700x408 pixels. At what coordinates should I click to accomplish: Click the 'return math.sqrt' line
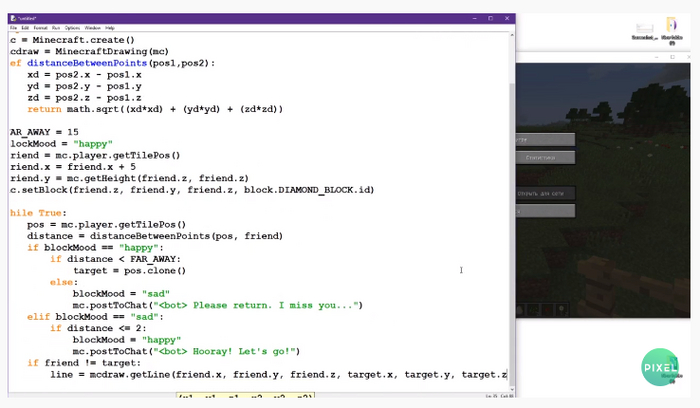[155, 109]
